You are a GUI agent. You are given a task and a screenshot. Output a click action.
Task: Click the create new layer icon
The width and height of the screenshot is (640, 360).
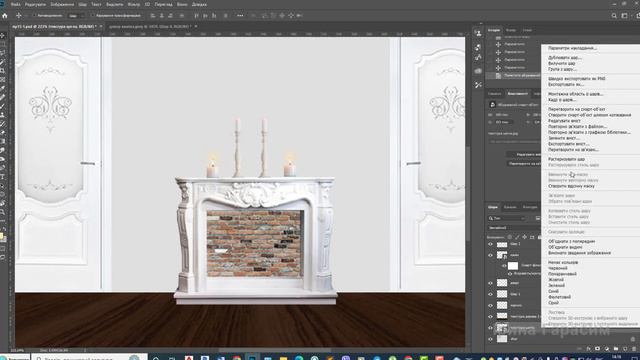(x=625, y=349)
